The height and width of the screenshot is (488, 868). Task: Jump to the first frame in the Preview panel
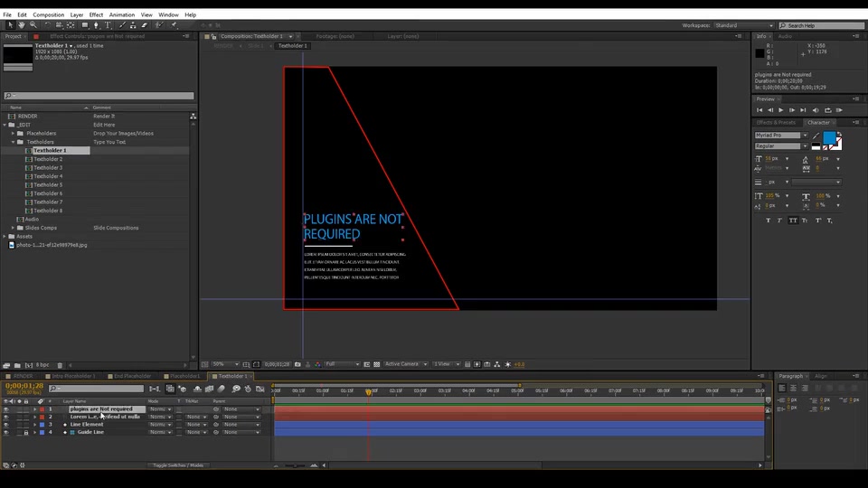[x=759, y=110]
